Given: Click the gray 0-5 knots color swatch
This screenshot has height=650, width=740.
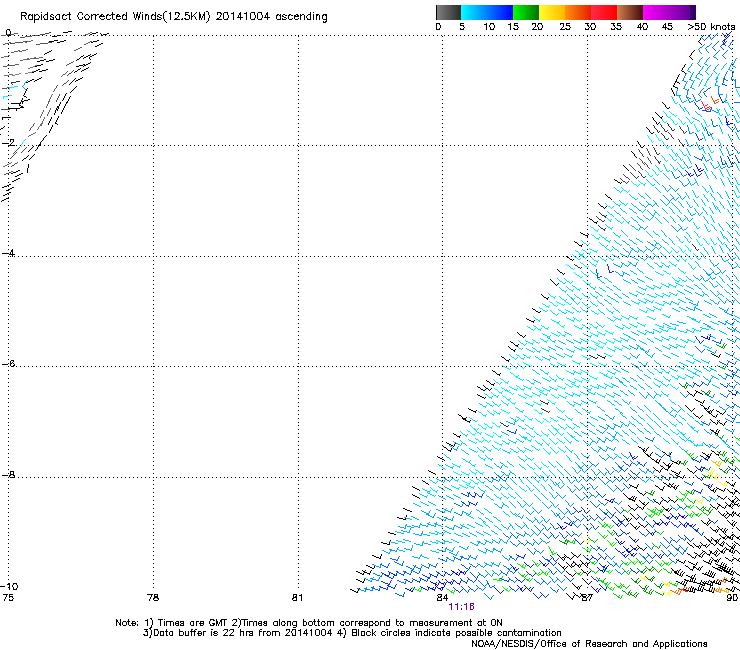Looking at the screenshot, I should pyautogui.click(x=448, y=12).
